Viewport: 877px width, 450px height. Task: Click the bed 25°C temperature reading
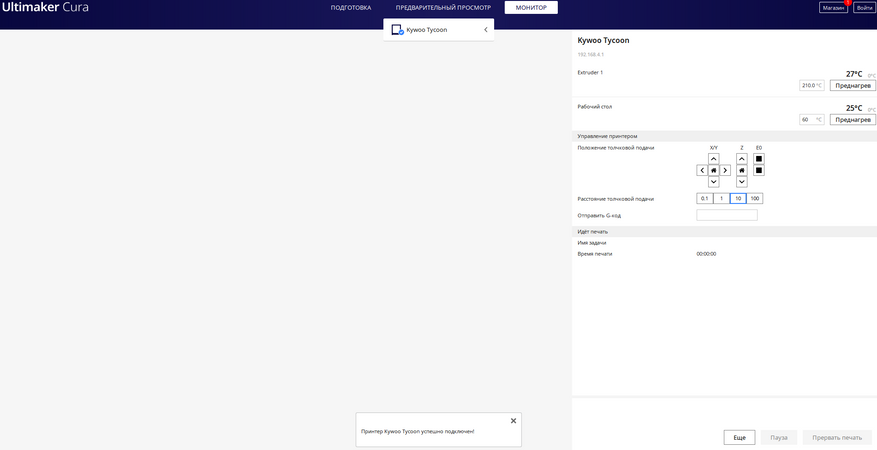(x=854, y=108)
